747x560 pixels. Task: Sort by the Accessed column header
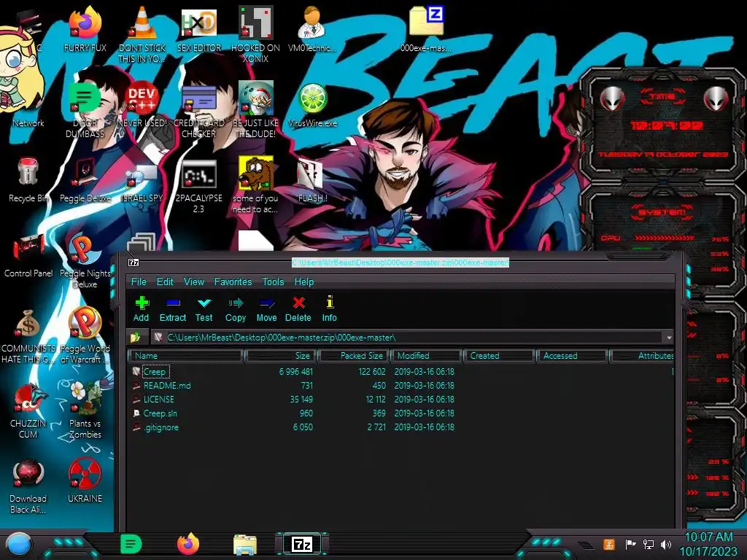[x=571, y=356]
